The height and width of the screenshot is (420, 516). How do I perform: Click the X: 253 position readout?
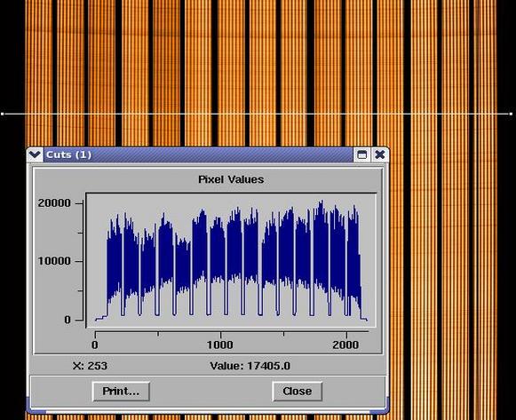click(90, 366)
